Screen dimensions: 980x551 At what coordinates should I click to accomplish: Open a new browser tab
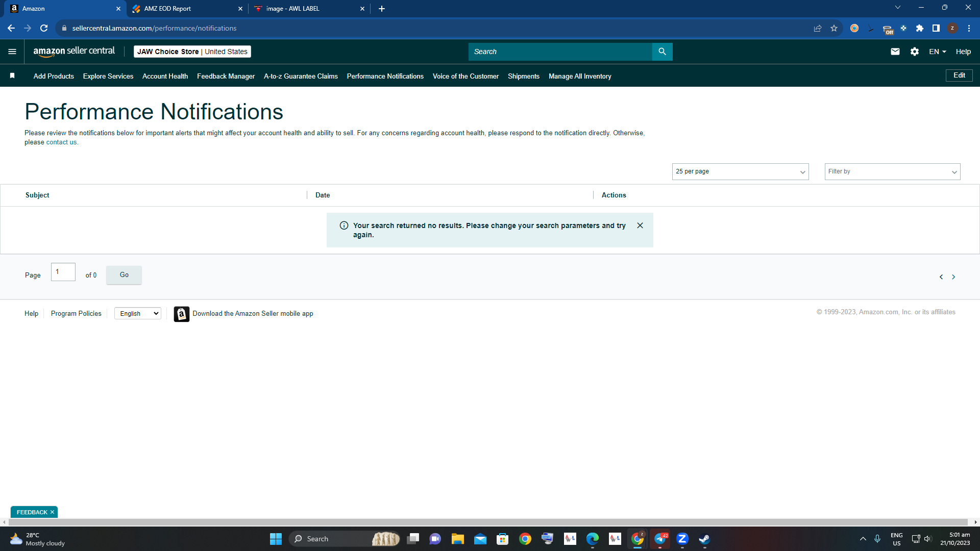[382, 9]
